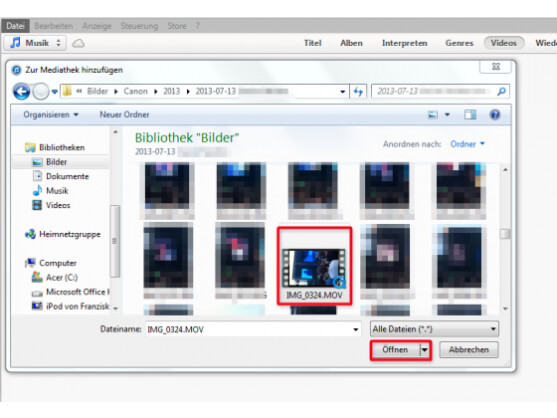Expand the Organisieren dropdown
The image size is (557, 418).
pyautogui.click(x=51, y=115)
